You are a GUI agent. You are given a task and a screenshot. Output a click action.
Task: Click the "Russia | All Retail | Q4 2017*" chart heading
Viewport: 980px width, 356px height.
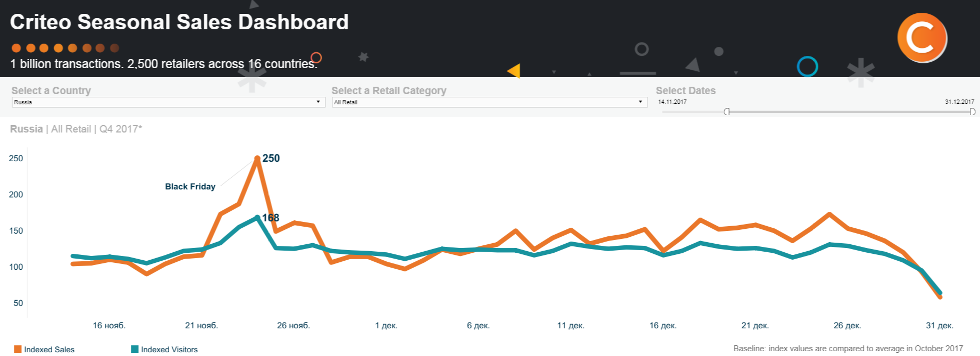click(76, 129)
